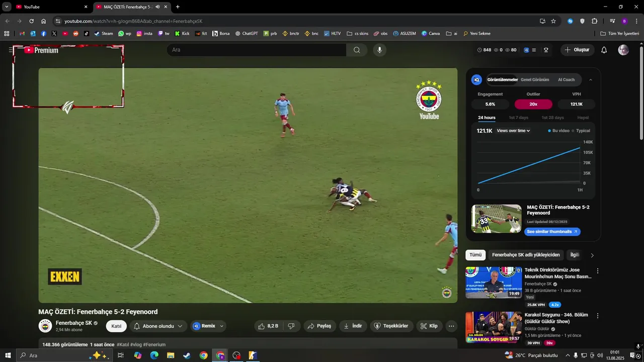Switch to the first YouTube browser tab
The image size is (644, 362).
[x=51, y=7]
